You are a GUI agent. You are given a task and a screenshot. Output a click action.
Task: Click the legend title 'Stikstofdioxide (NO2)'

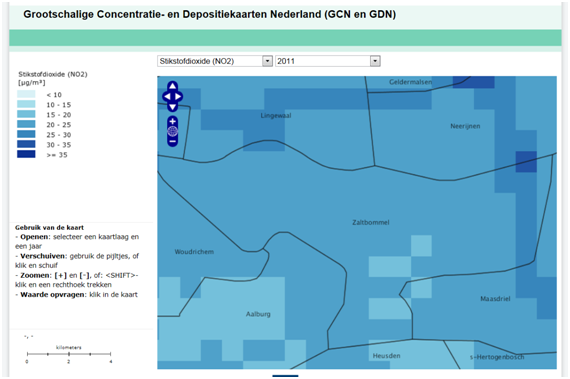[x=53, y=74]
